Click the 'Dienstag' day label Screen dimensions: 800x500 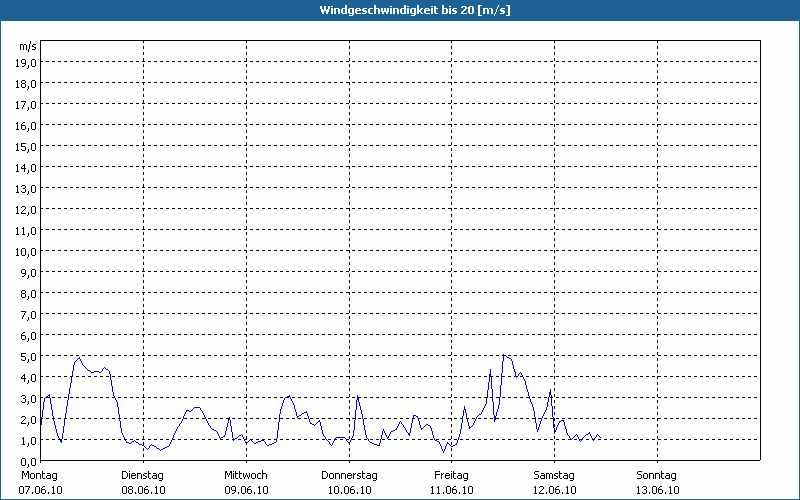[142, 476]
